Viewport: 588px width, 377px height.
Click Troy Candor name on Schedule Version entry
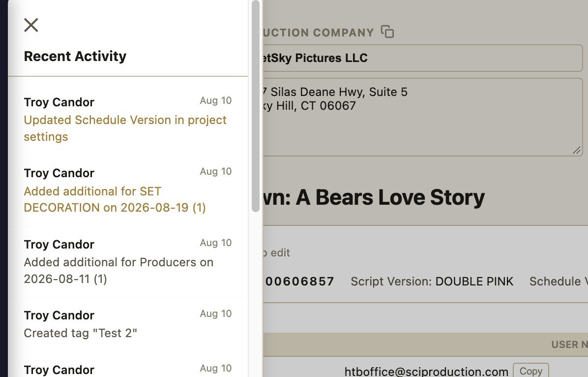(x=59, y=102)
